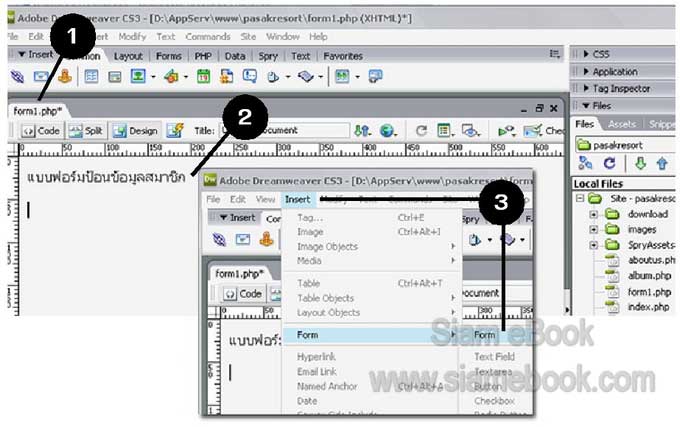The height and width of the screenshot is (427, 680).
Task: Select index.php in Files panel
Action: tap(648, 307)
